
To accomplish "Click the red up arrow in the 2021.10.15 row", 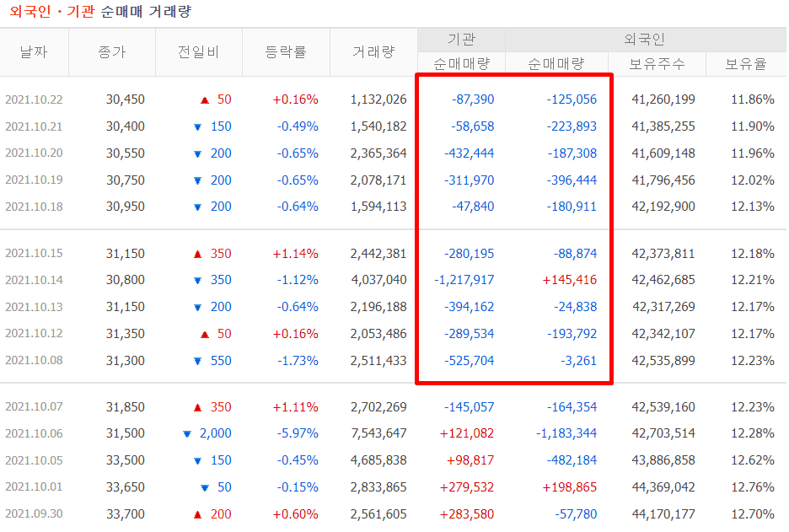I will pyautogui.click(x=197, y=253).
